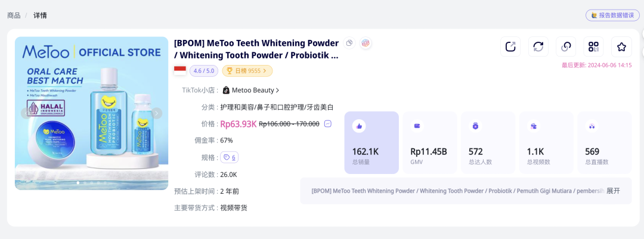Click the AI analysis icon beside title
Screen dimensions: 644x239
point(366,43)
